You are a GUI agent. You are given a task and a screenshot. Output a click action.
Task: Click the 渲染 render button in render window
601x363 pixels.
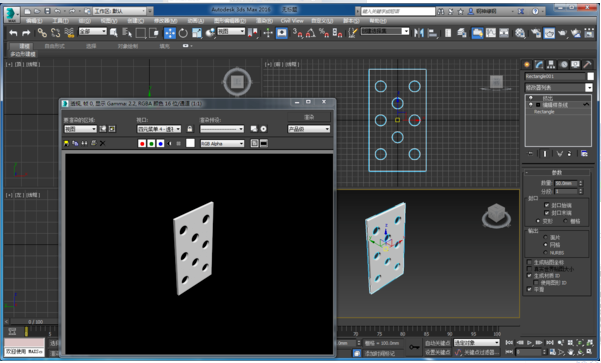click(x=309, y=117)
